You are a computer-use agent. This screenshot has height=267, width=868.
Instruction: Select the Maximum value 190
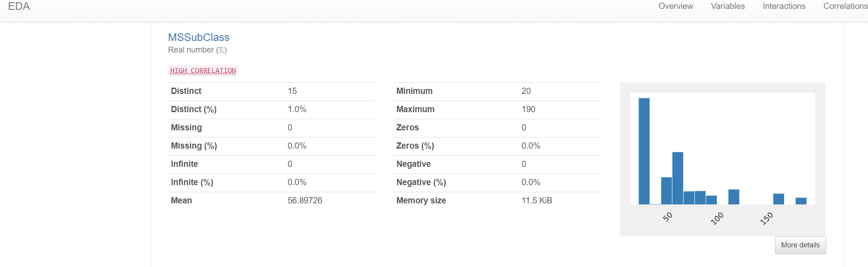[x=528, y=109]
